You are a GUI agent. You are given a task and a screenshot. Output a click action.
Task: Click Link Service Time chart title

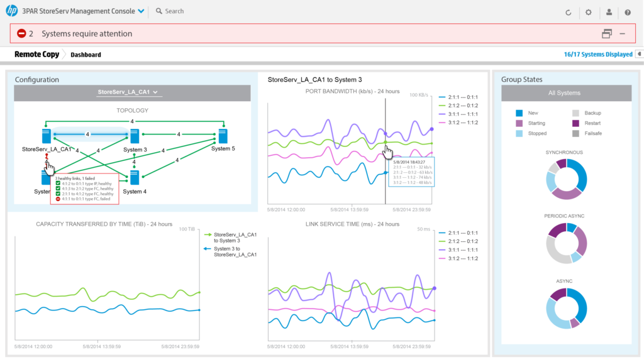pyautogui.click(x=352, y=224)
